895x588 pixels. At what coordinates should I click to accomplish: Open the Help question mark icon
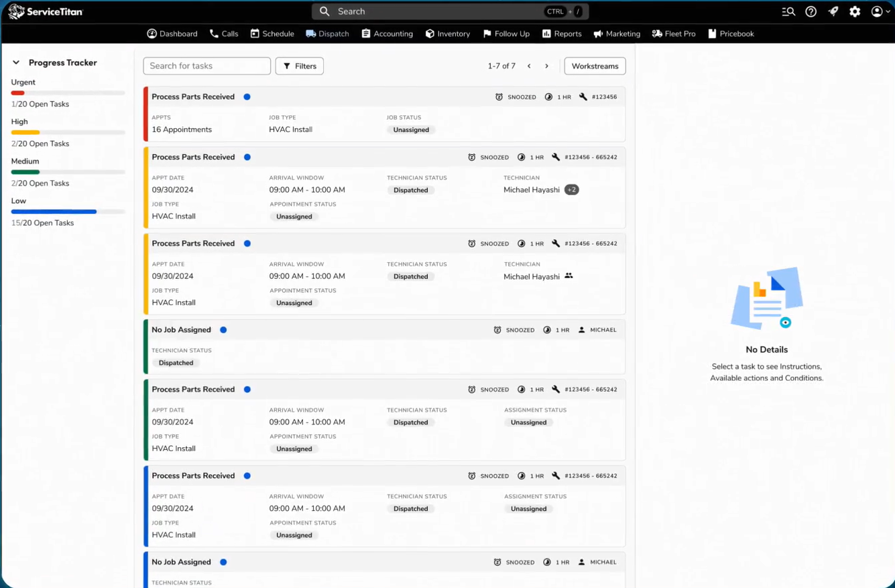click(x=811, y=11)
